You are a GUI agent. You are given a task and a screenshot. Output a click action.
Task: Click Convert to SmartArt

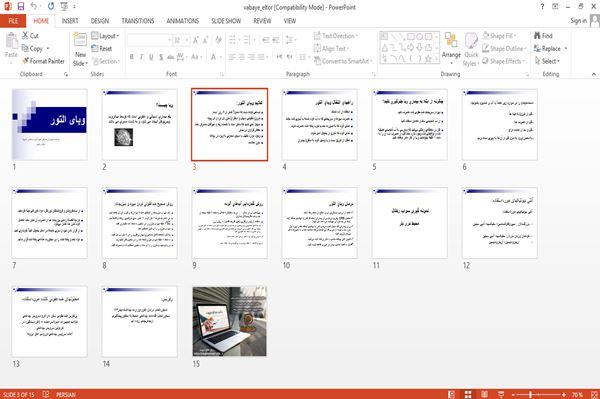[343, 61]
